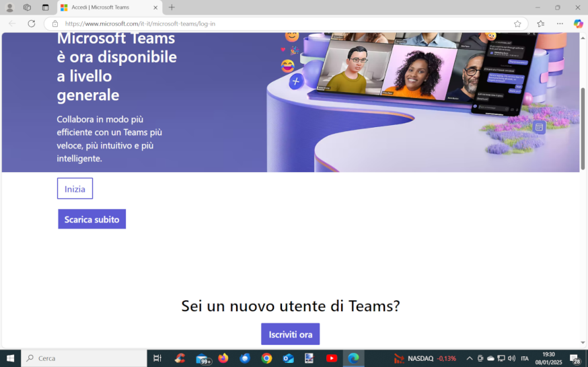Launch CCleaner from the taskbar
Viewport: 588px width, 367px height.
click(x=180, y=358)
